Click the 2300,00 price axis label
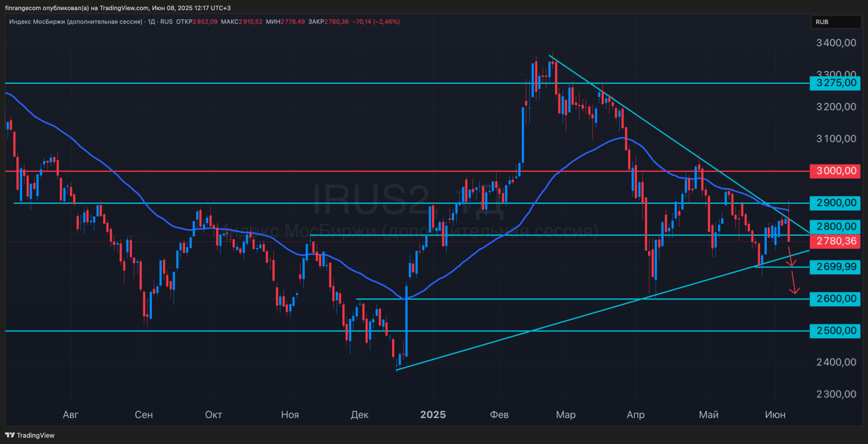 pos(836,394)
